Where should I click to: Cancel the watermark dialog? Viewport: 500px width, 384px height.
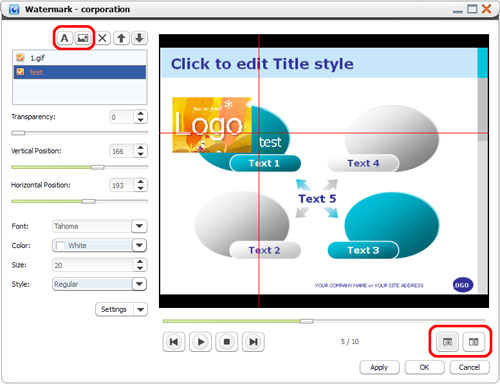(469, 367)
